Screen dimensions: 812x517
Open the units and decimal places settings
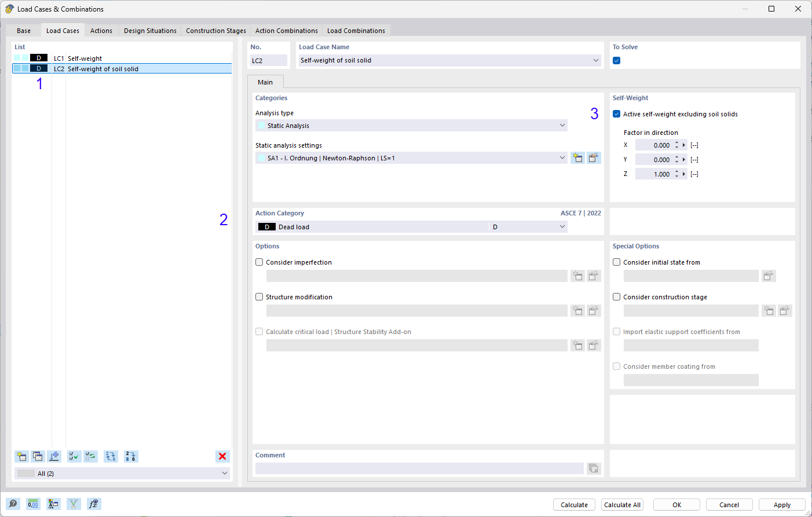point(33,504)
